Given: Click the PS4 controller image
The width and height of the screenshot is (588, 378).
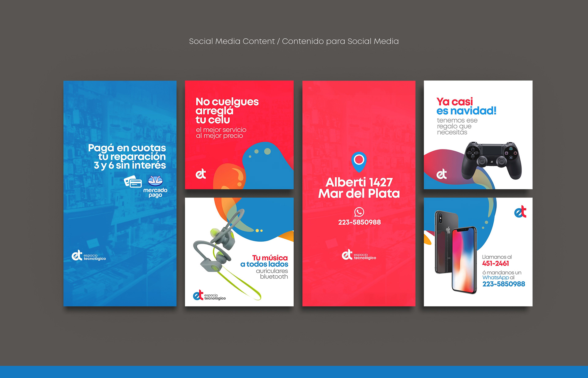Looking at the screenshot, I should point(492,160).
